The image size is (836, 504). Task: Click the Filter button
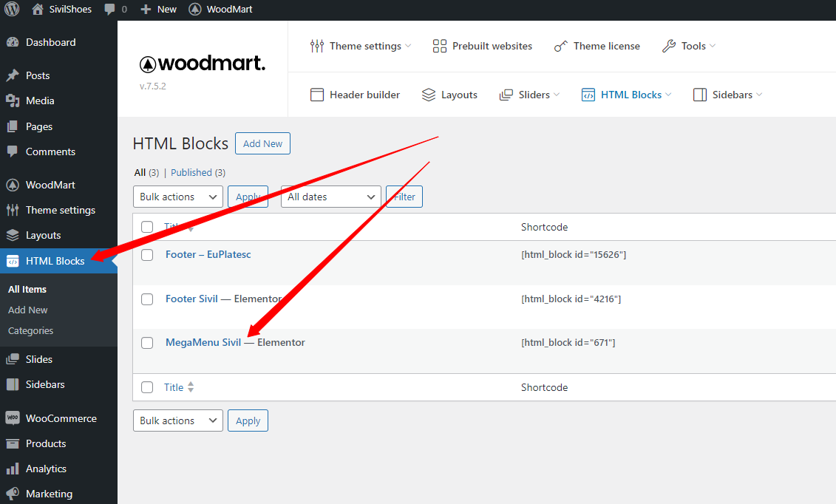tap(404, 197)
